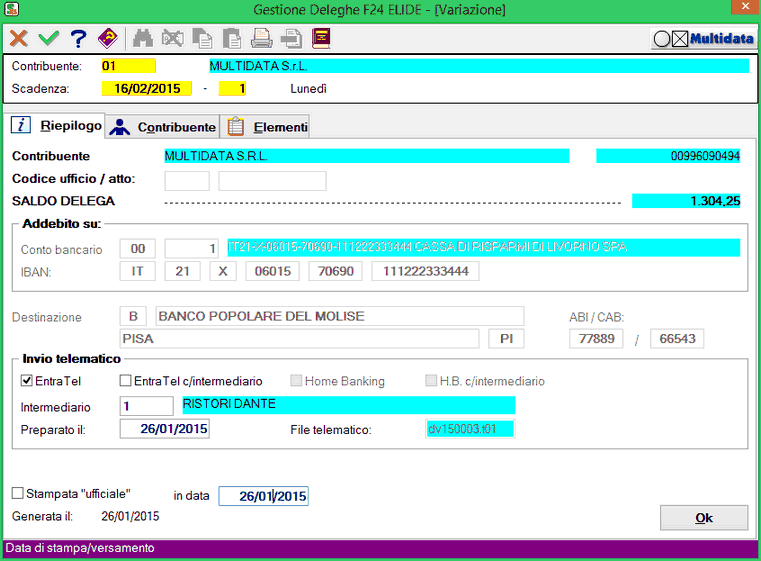Image resolution: width=761 pixels, height=561 pixels.
Task: Click the Multidata logo button
Action: [703, 38]
